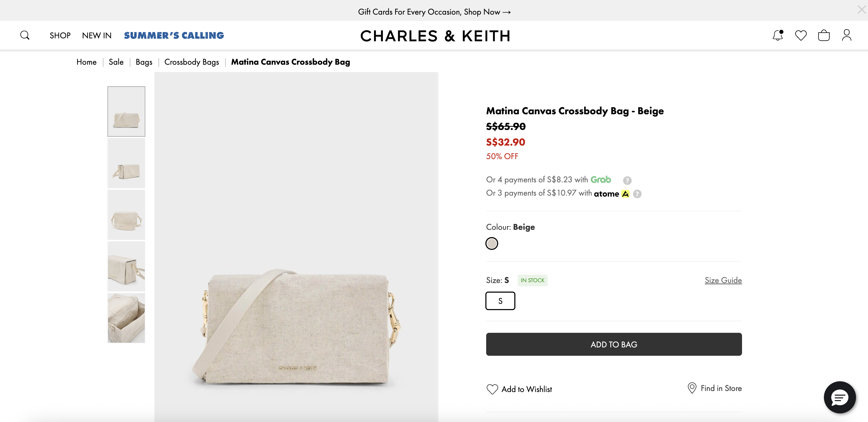Select size S option

click(500, 301)
